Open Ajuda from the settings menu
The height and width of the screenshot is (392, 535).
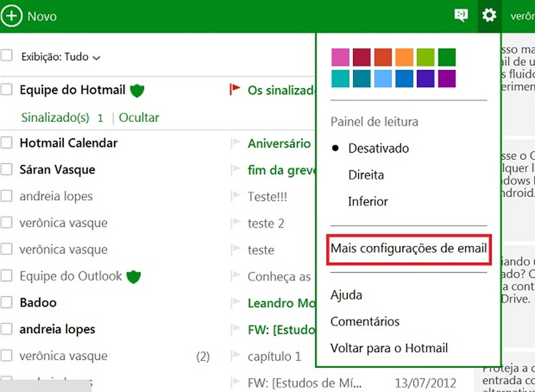(x=346, y=295)
